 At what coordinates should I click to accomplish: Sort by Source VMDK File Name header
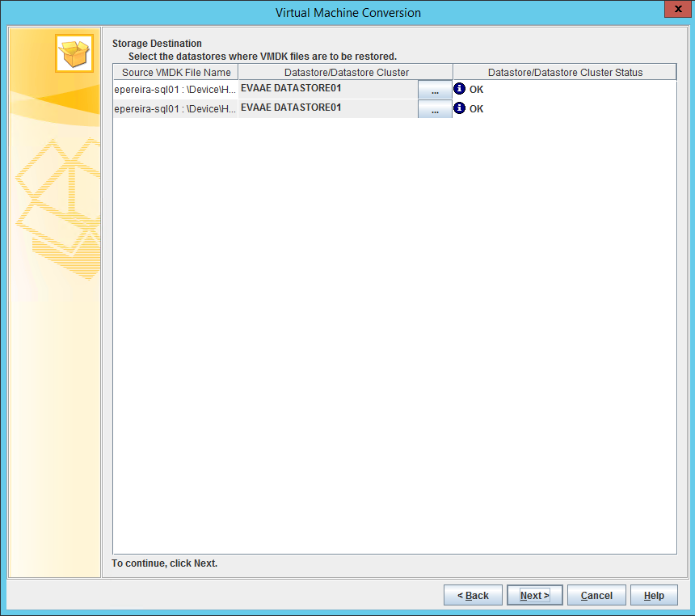(175, 72)
